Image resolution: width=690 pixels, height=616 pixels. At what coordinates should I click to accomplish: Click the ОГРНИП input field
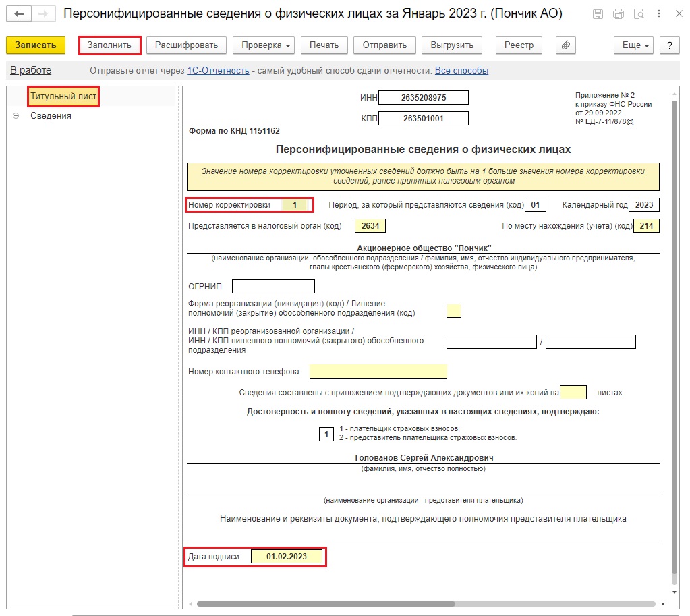click(x=273, y=287)
